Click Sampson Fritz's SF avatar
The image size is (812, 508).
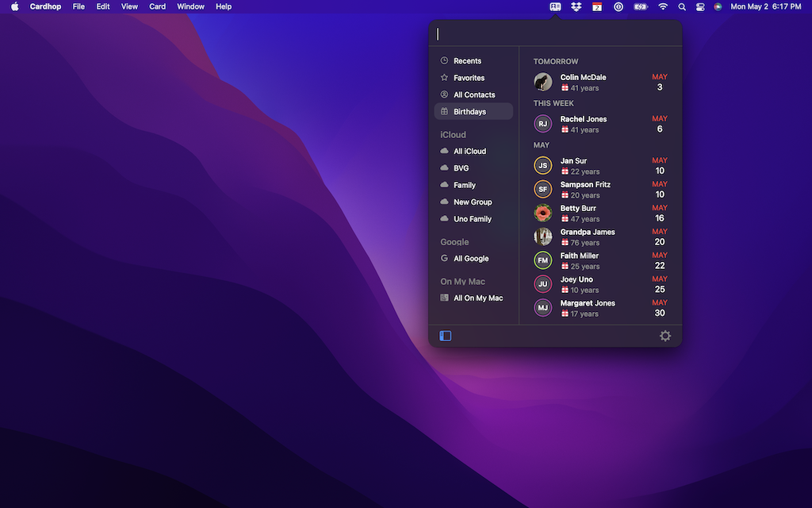tap(542, 189)
